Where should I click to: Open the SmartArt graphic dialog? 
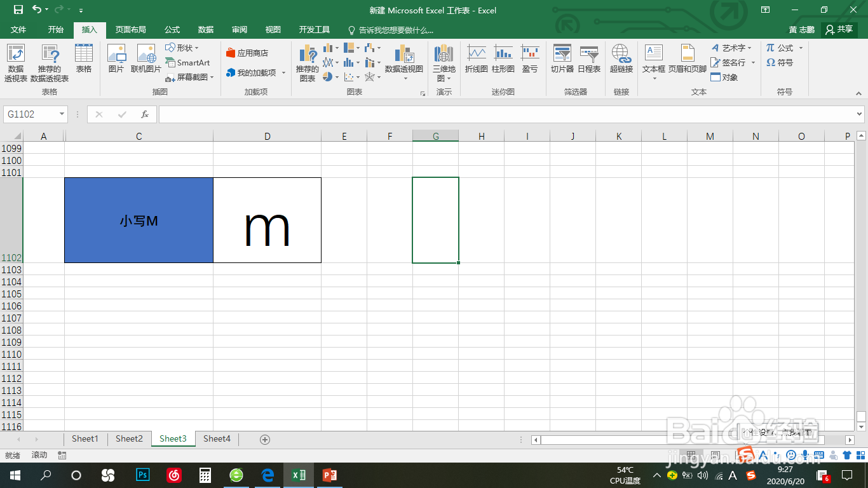click(187, 62)
